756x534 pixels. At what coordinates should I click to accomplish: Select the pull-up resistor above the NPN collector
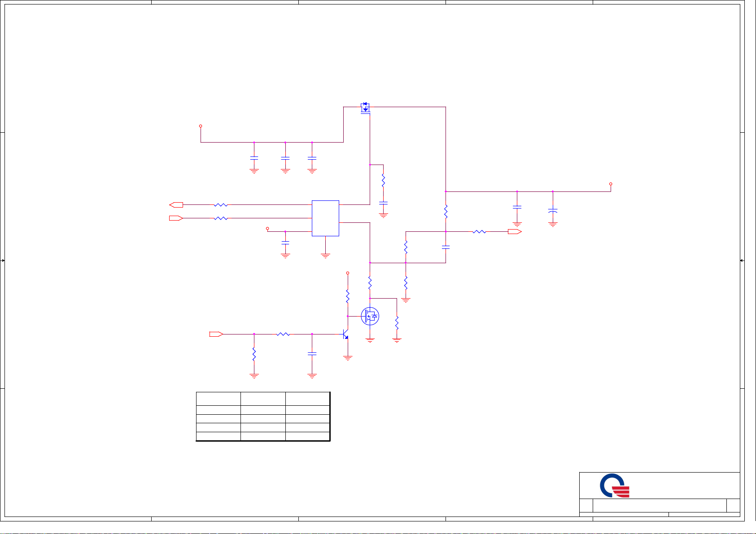(348, 296)
